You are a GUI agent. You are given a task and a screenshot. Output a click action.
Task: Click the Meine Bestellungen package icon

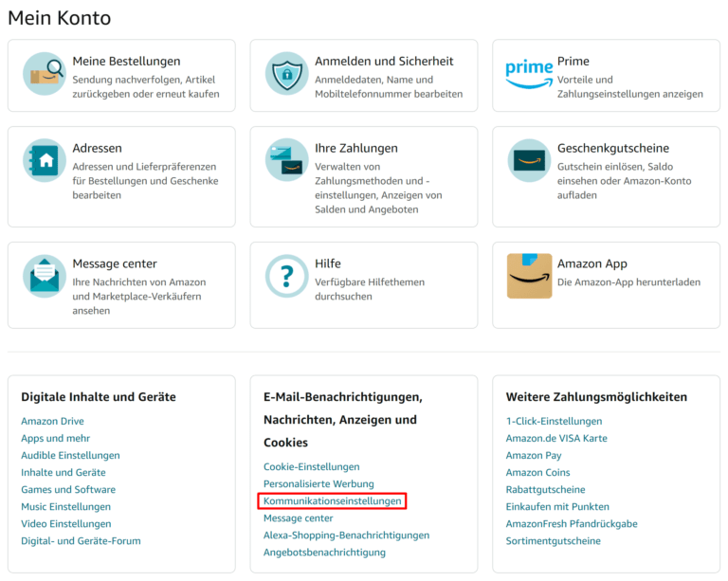pos(45,74)
